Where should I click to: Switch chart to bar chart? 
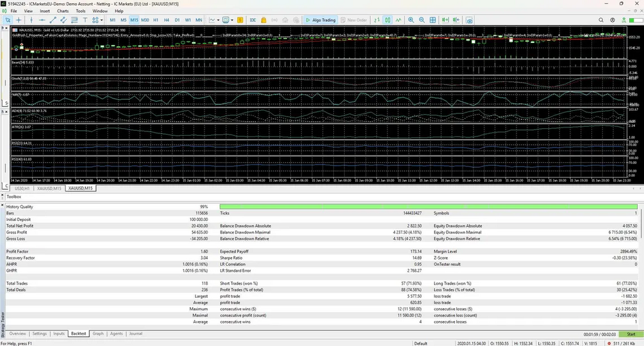click(x=377, y=20)
